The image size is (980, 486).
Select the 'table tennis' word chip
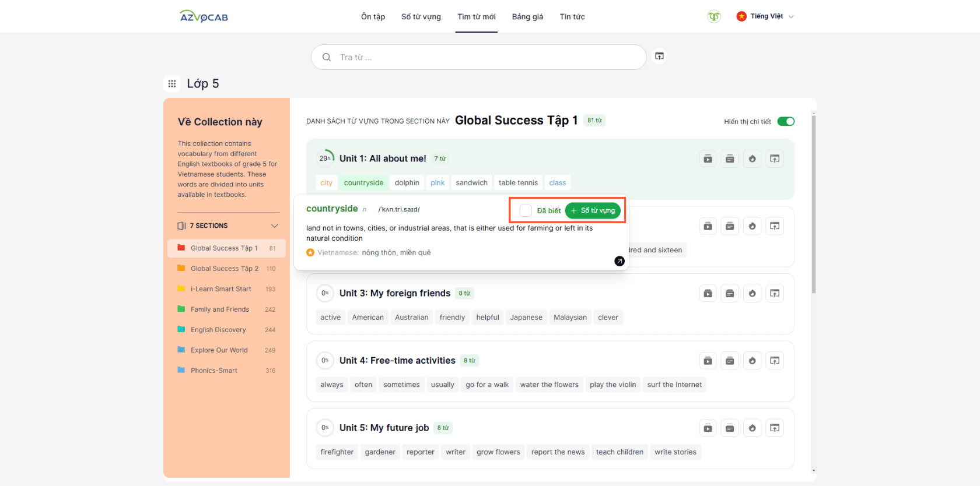tap(518, 182)
